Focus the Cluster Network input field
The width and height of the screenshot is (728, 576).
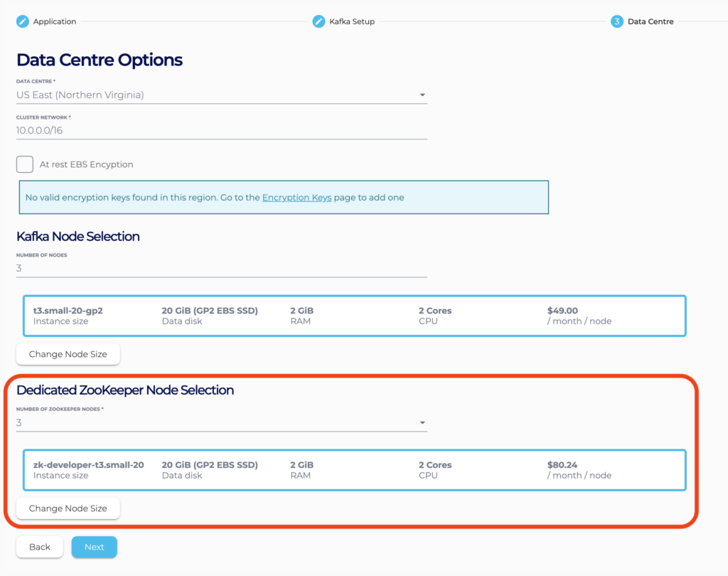[x=221, y=131]
